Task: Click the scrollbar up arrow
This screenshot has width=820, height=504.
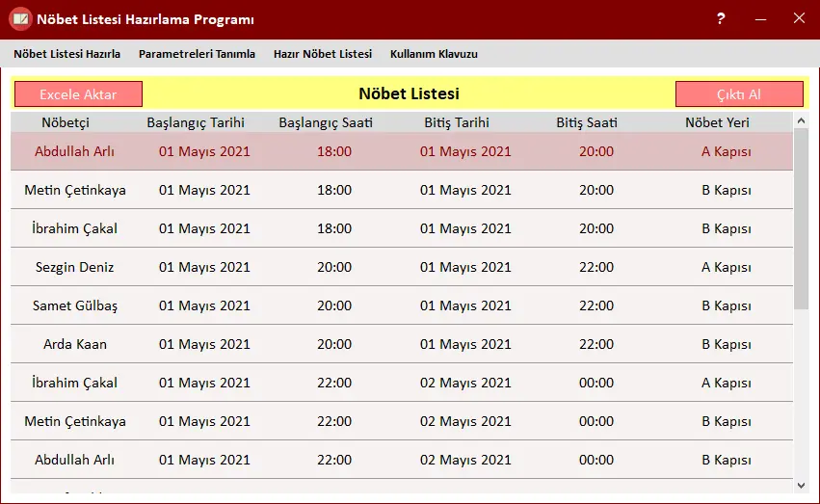Action: [801, 120]
